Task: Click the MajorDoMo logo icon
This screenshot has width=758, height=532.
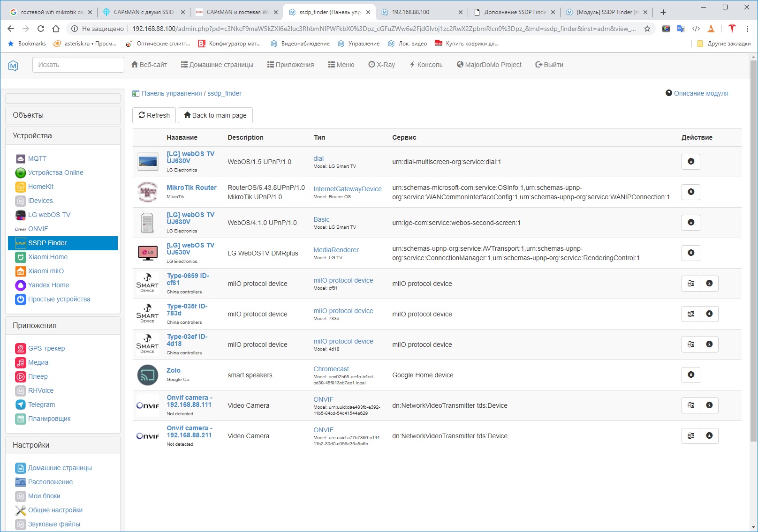Action: [x=13, y=66]
